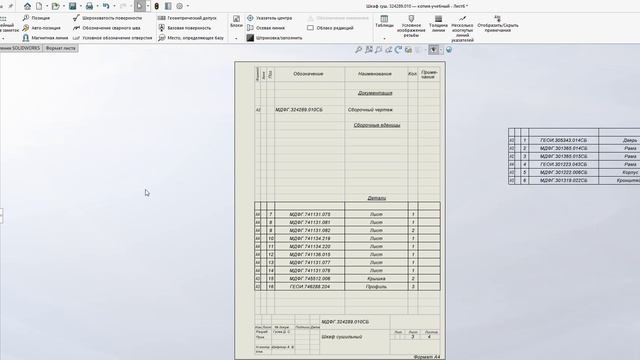Image resolution: width=640 pixels, height=360 pixels.
Task: Print the drawing using printer icon
Action: click(x=89, y=6)
